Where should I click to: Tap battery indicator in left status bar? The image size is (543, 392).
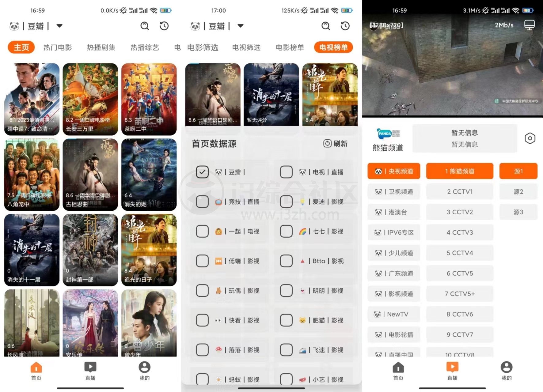[x=165, y=10]
